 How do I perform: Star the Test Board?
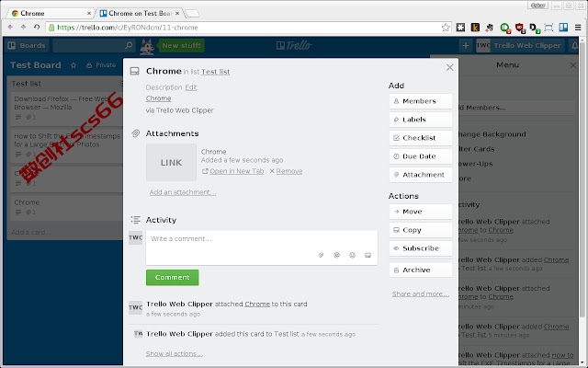[73, 65]
